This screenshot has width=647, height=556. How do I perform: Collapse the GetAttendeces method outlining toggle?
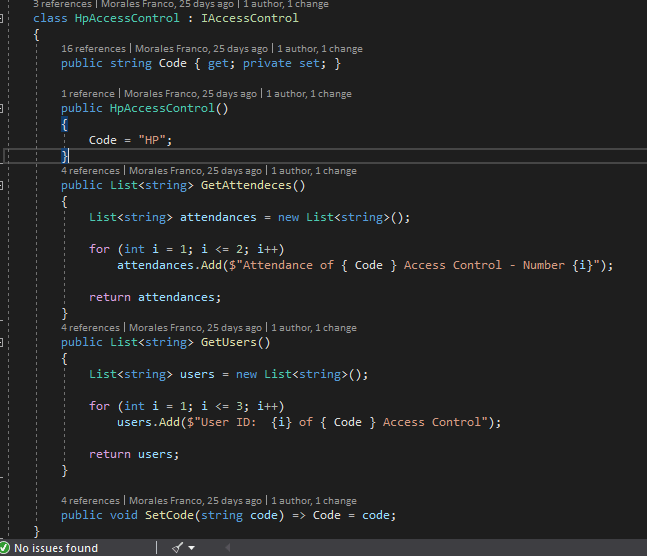(1, 185)
